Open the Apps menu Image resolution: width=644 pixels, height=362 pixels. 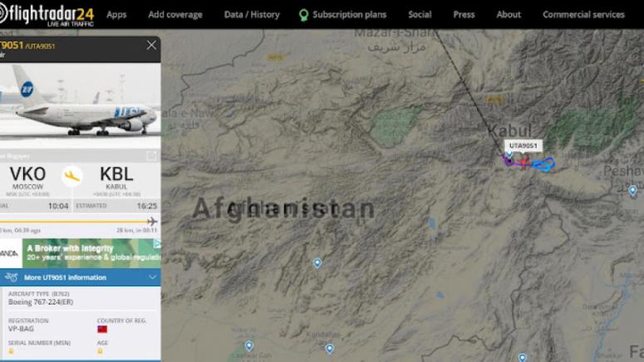pyautogui.click(x=116, y=15)
